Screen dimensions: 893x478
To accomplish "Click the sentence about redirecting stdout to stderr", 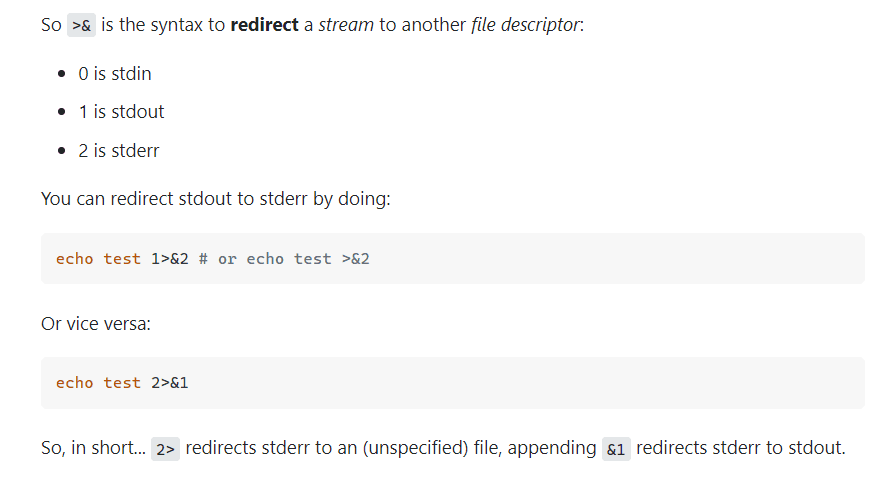I will [x=216, y=198].
